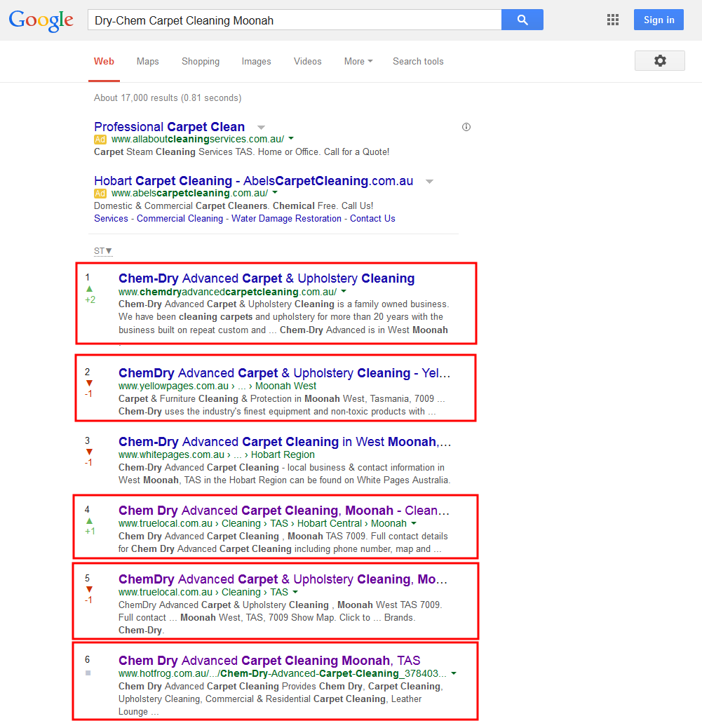Click 'About 17,000 results' stats text
This screenshot has height=728, width=702.
pyautogui.click(x=168, y=98)
